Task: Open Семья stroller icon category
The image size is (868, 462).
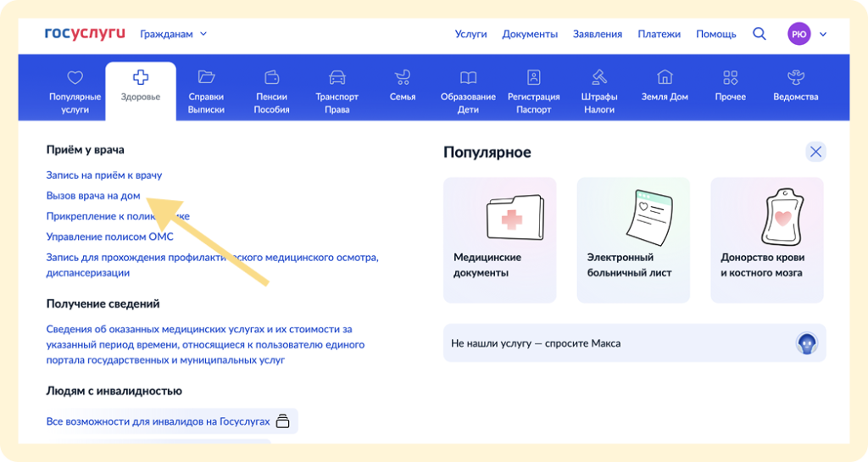Action: tap(403, 86)
